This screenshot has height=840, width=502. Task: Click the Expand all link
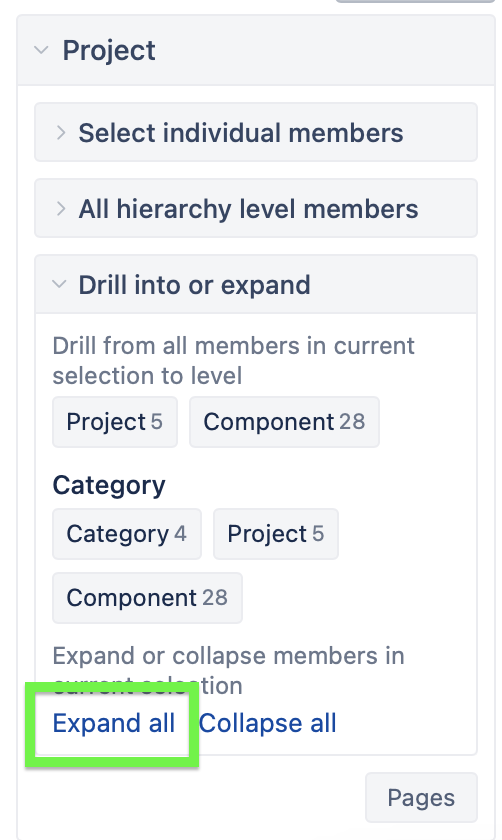pyautogui.click(x=114, y=723)
